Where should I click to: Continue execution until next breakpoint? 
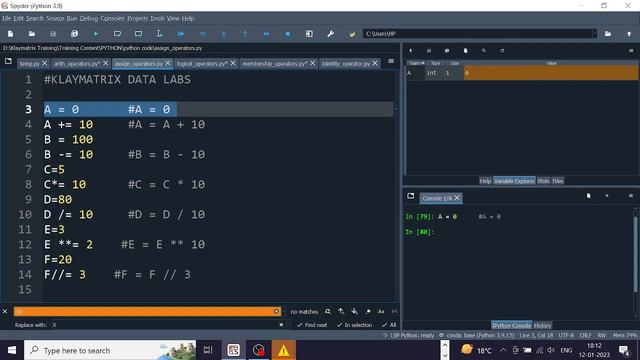tap(267, 34)
